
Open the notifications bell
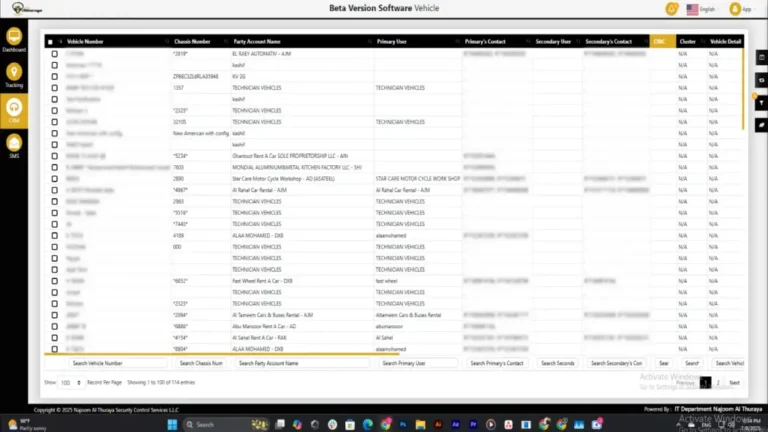pos(672,9)
